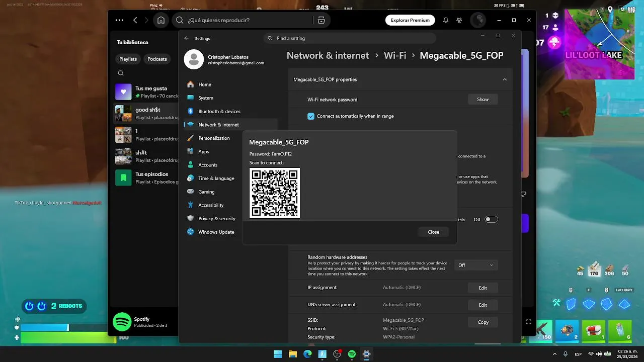Click the Spotify now-playing cover art
The height and width of the screenshot is (362, 644).
pos(122,322)
